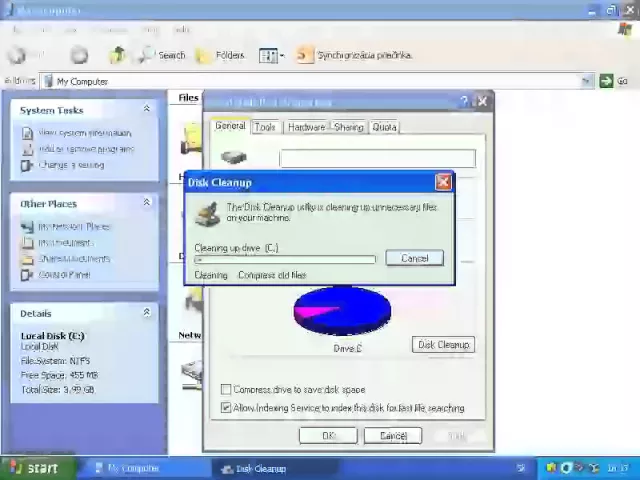The image size is (640, 480).
Task: Open Add or remove programs link
Action: [86, 149]
